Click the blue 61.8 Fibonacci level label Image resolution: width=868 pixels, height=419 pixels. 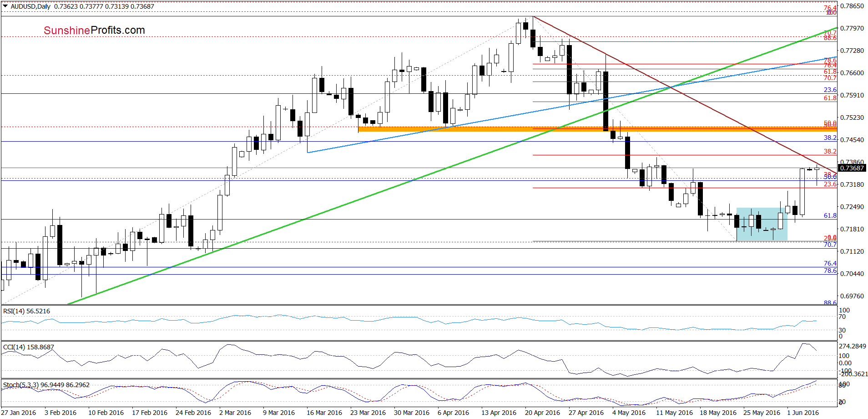coord(830,215)
